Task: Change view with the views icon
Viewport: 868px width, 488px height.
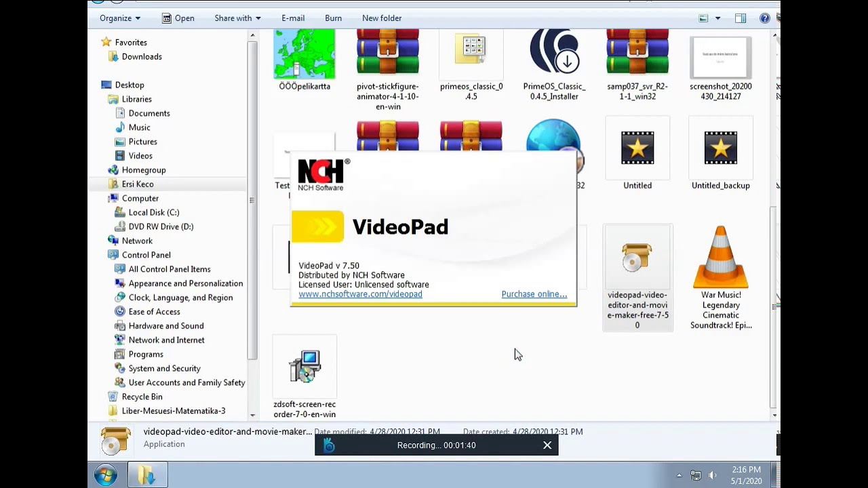Action: coord(703,18)
